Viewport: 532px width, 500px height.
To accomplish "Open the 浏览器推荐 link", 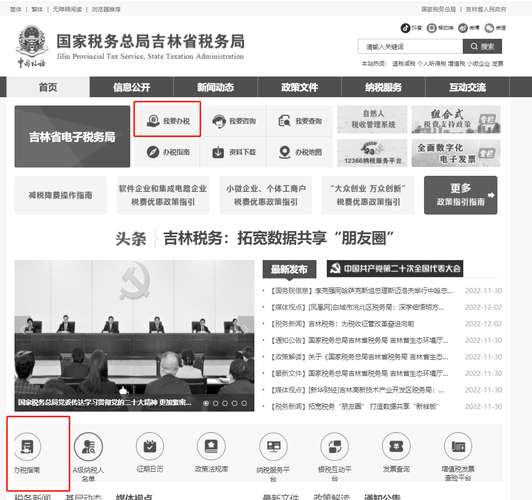I will pyautogui.click(x=106, y=9).
